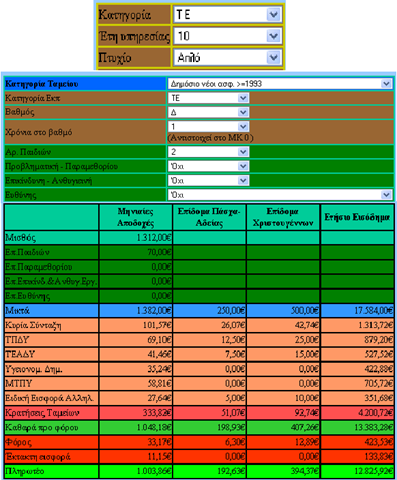Click the Κρατήσεις Ταμείων value 333,82€
This screenshot has height=480, width=397.
pos(157,413)
